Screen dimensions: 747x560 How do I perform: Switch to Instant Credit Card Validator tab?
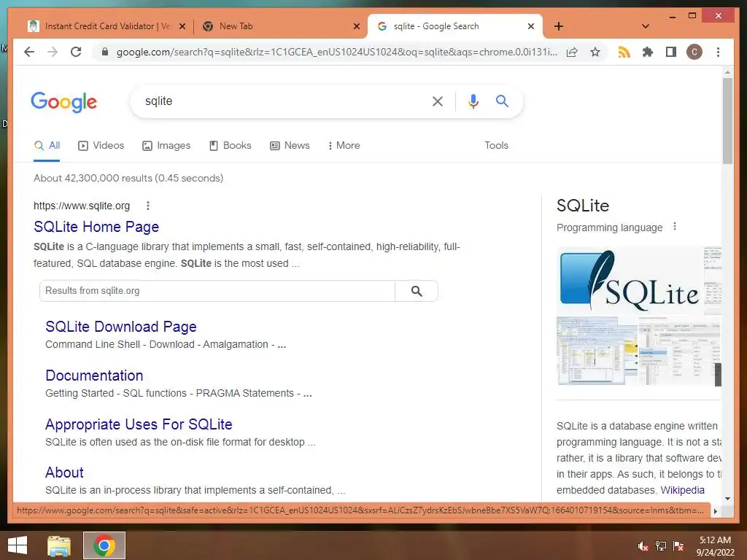point(106,26)
